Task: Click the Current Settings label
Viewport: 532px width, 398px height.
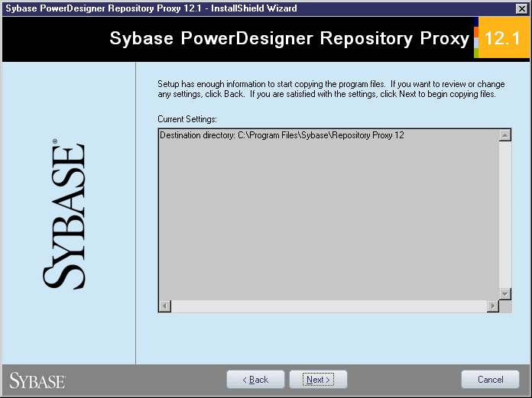Action: (x=187, y=119)
